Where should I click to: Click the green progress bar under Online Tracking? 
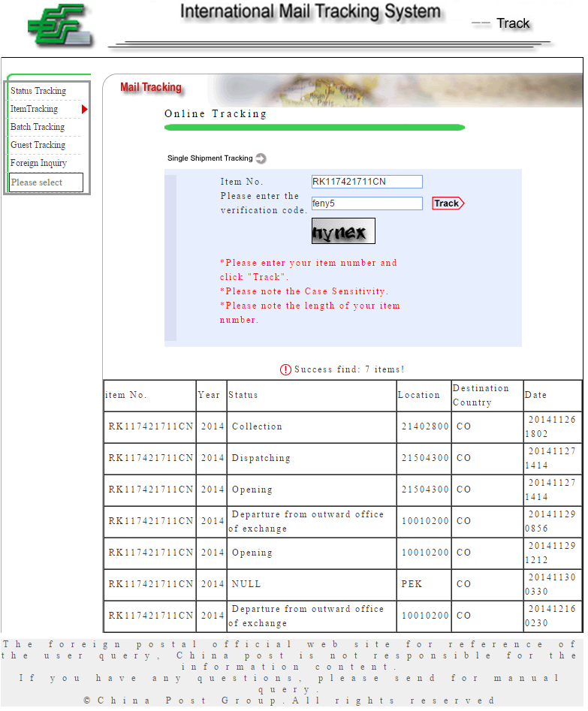coord(314,128)
